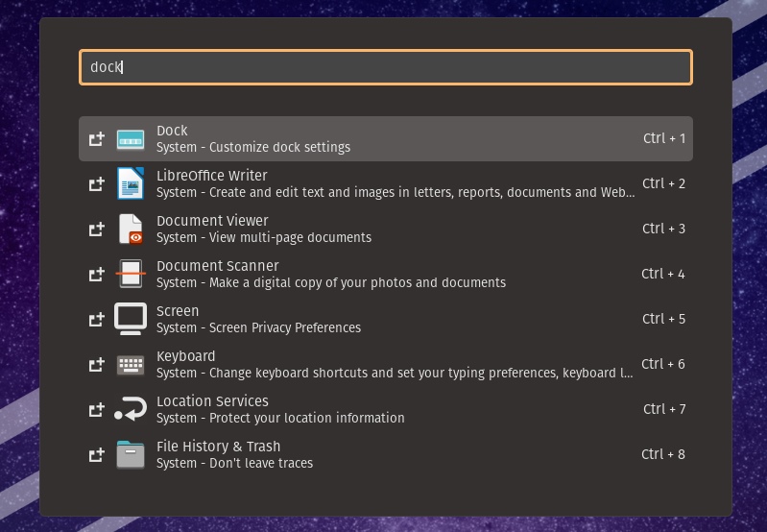Open File History & Trash entry
The width and height of the screenshot is (767, 532).
pos(218,447)
